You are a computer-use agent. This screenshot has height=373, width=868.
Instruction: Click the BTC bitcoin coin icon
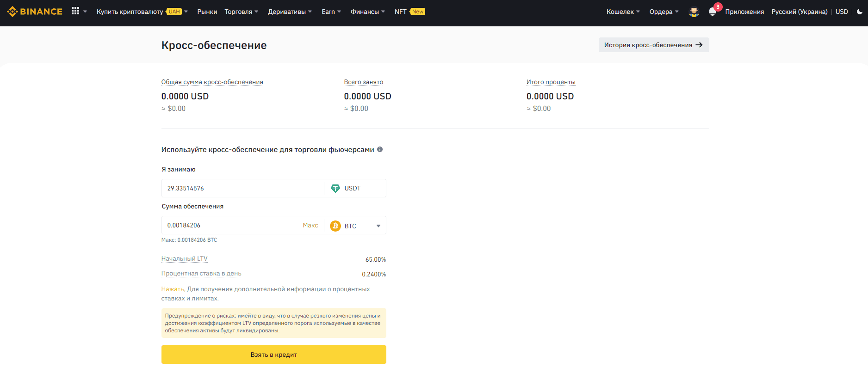(x=335, y=226)
